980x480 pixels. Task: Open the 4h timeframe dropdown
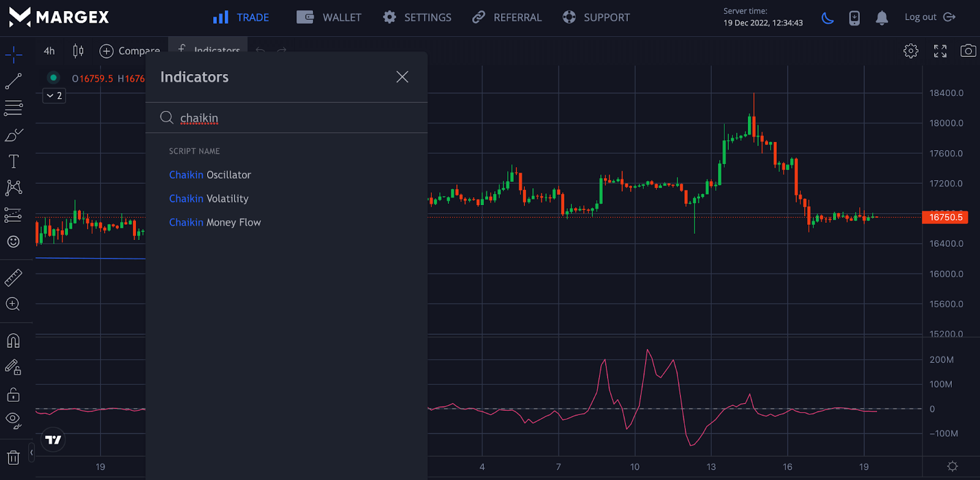49,51
